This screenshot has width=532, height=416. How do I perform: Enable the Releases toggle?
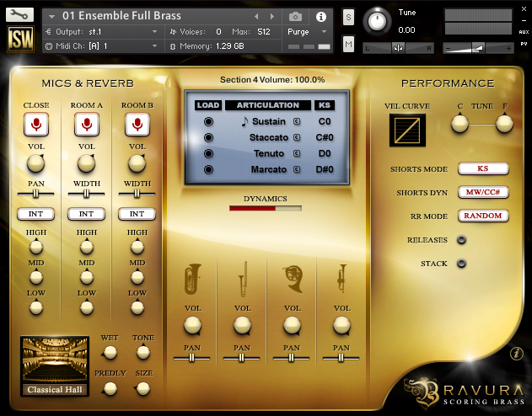(x=461, y=240)
